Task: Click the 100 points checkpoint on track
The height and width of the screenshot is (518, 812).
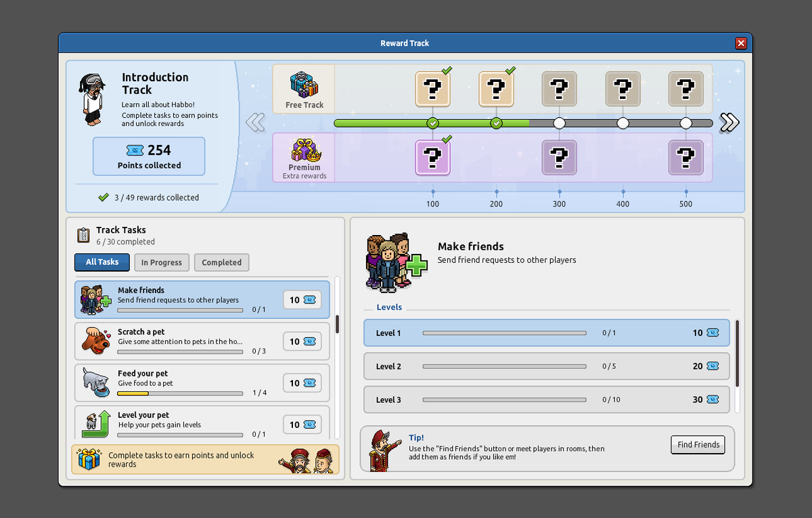Action: (433, 123)
